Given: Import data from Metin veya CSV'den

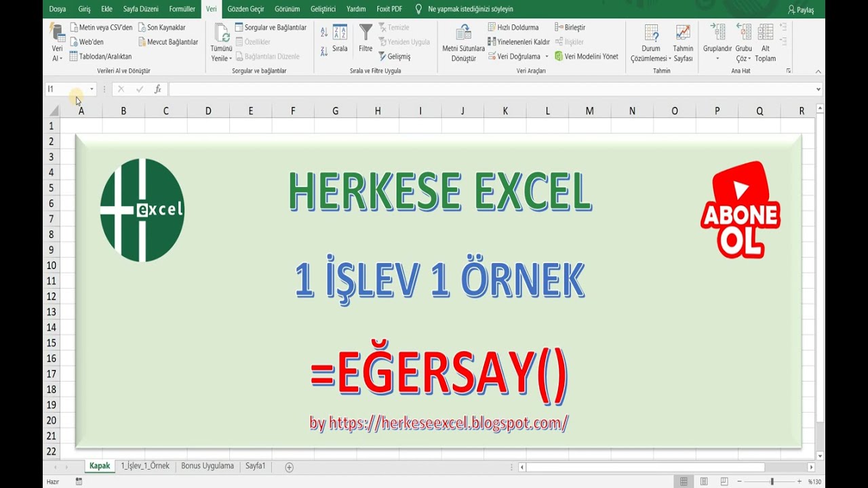Looking at the screenshot, I should point(101,28).
